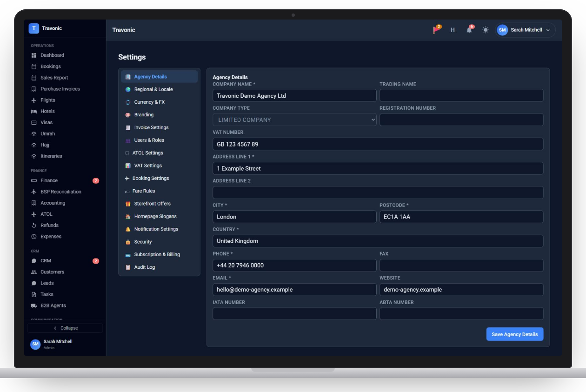This screenshot has height=392, width=586.
Task: Click the Travonic T logo
Action: 34,28
